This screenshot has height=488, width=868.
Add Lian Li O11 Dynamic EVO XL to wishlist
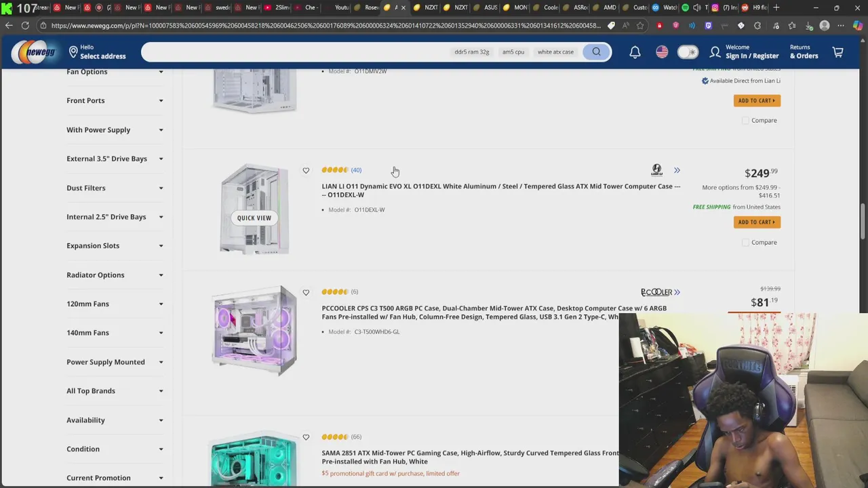pos(306,171)
